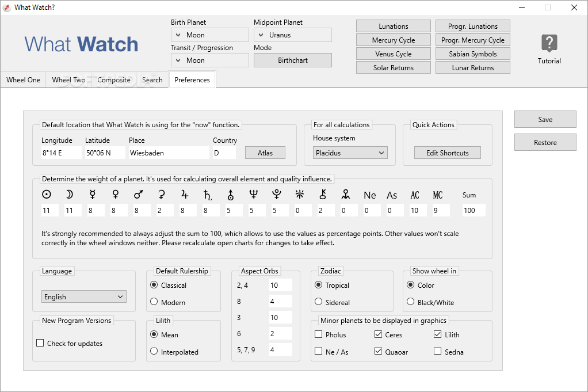The image size is (588, 392).
Task: Switch to the Wheel Two tab
Action: 68,80
